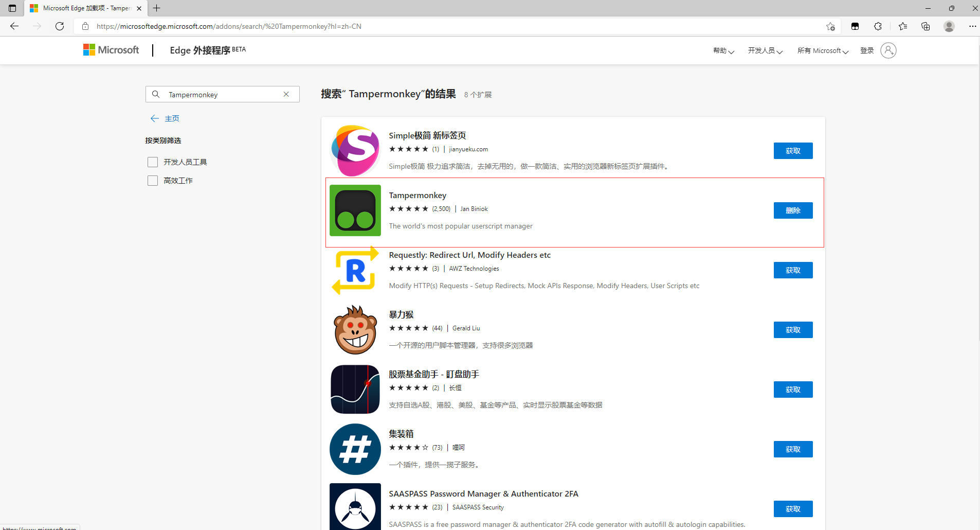Close the Microsoft Edge add-ons tab
The width and height of the screenshot is (980, 530).
point(139,8)
